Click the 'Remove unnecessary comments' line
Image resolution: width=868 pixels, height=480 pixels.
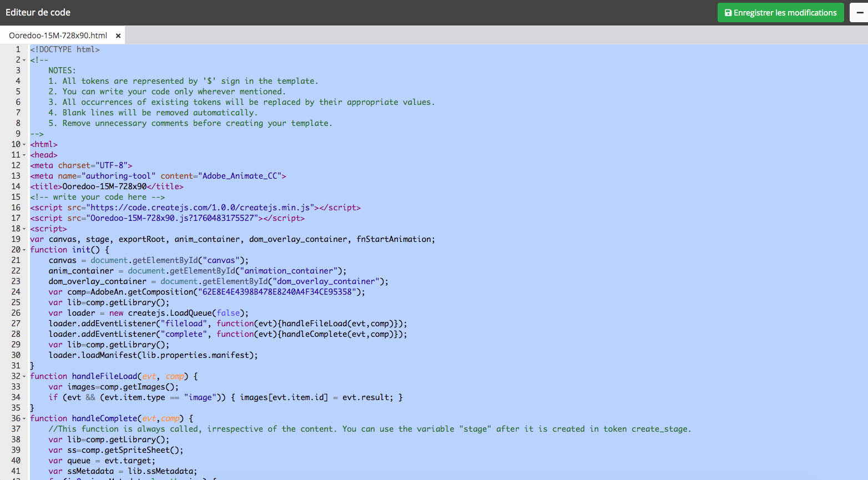click(190, 123)
